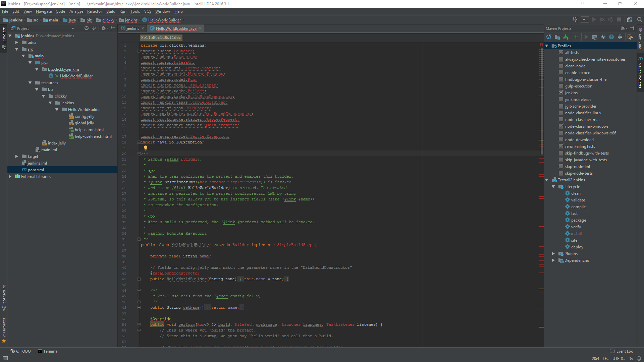Expand the Plugins node
The image size is (644, 362).
[x=553, y=254]
